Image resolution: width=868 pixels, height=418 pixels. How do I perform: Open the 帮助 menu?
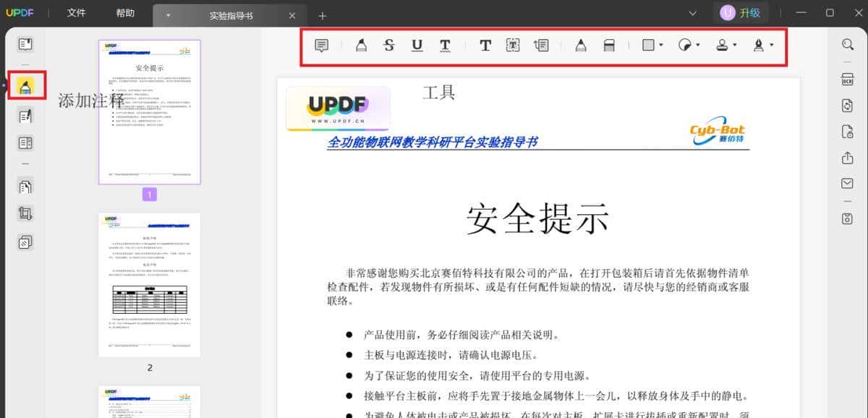point(124,12)
